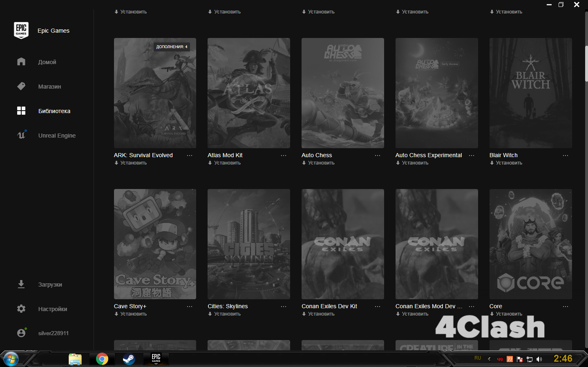Image resolution: width=588 pixels, height=367 pixels.
Task: Click Conan Exiles Dev Kit cover art
Action: [343, 244]
